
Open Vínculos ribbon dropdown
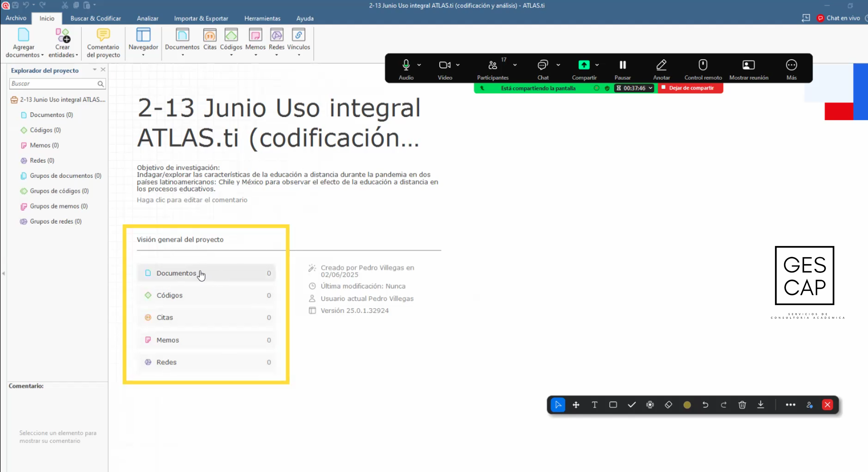point(298,55)
